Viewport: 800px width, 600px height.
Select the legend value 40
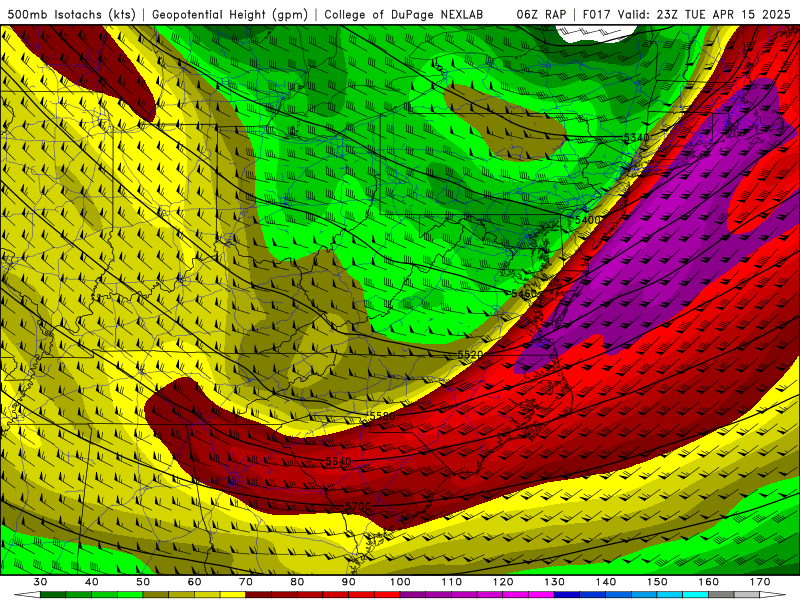[x=92, y=582]
